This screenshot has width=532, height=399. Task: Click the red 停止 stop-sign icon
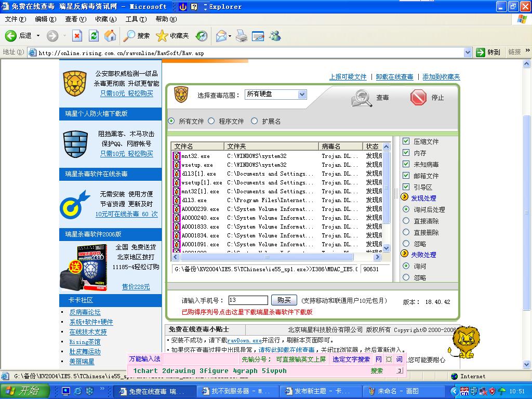point(418,97)
